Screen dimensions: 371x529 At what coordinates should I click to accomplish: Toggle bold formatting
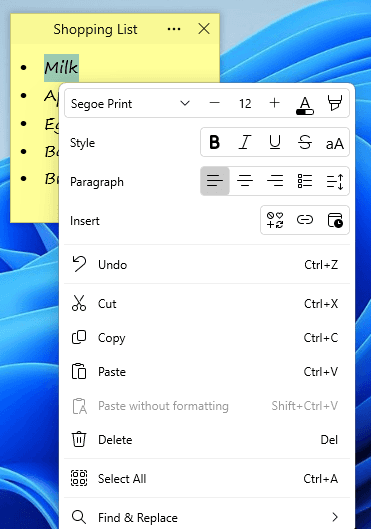[x=215, y=142]
